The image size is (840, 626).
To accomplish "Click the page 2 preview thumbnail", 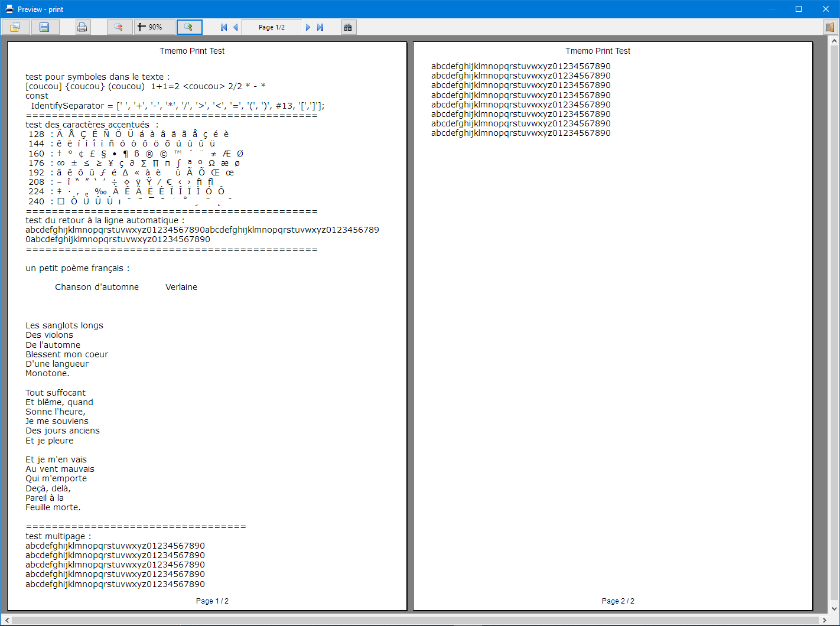I will (613, 326).
